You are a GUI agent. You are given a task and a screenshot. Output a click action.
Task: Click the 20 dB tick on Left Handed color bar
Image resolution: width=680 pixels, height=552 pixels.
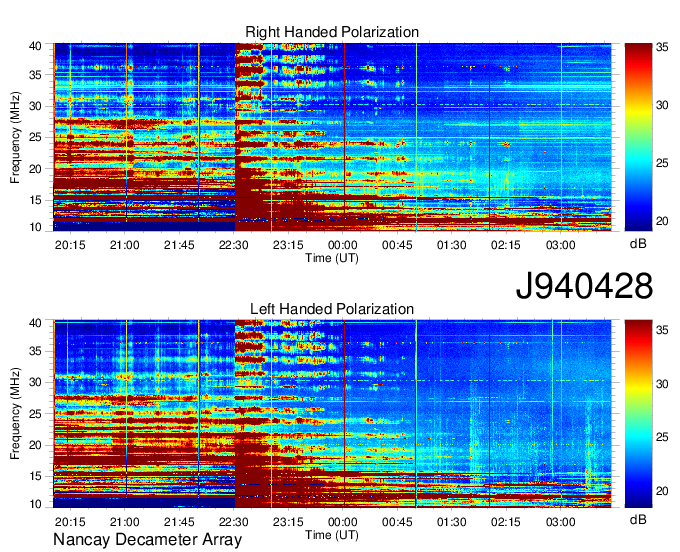[662, 491]
